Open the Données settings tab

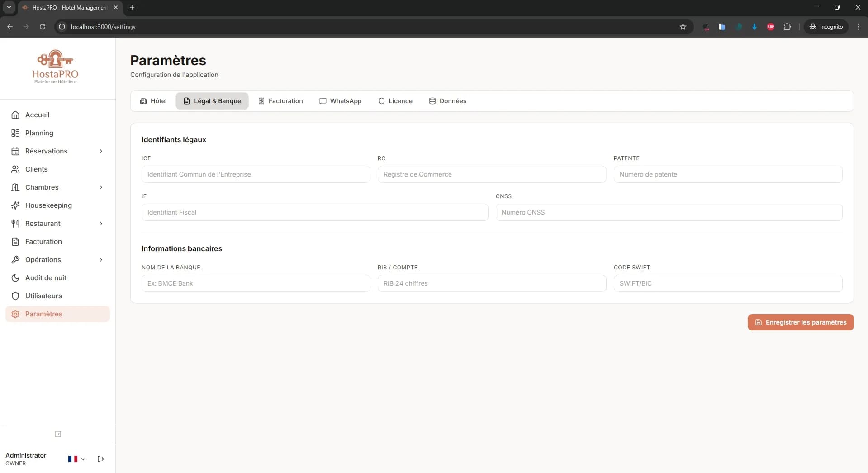[447, 101]
